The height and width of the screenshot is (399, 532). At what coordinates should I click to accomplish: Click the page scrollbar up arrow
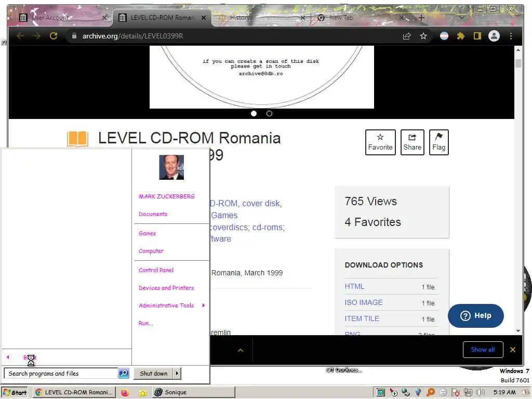tap(518, 50)
